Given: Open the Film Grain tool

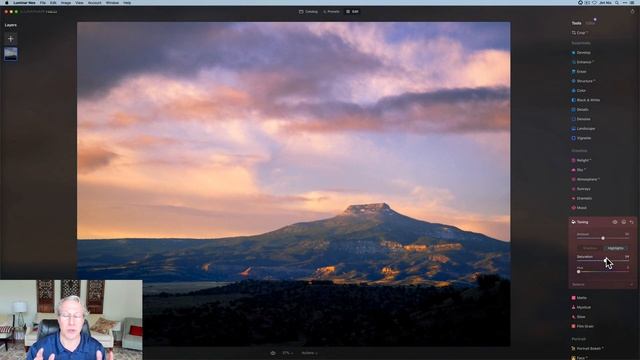Looking at the screenshot, I should (x=583, y=326).
